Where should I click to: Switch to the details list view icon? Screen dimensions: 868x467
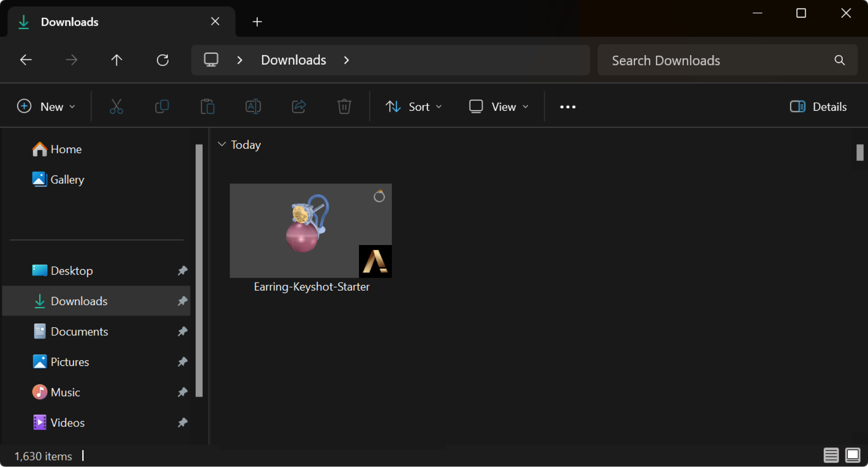[831, 455]
